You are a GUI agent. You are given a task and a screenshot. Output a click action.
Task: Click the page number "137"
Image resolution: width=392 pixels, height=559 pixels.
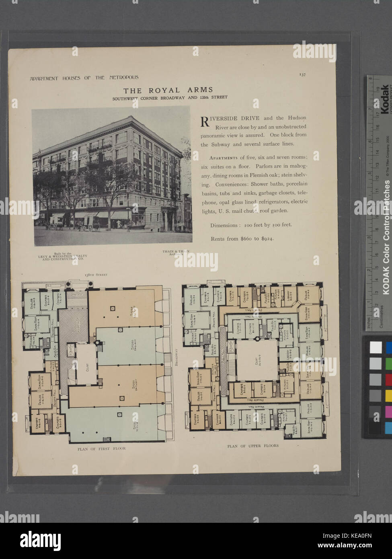(x=302, y=74)
